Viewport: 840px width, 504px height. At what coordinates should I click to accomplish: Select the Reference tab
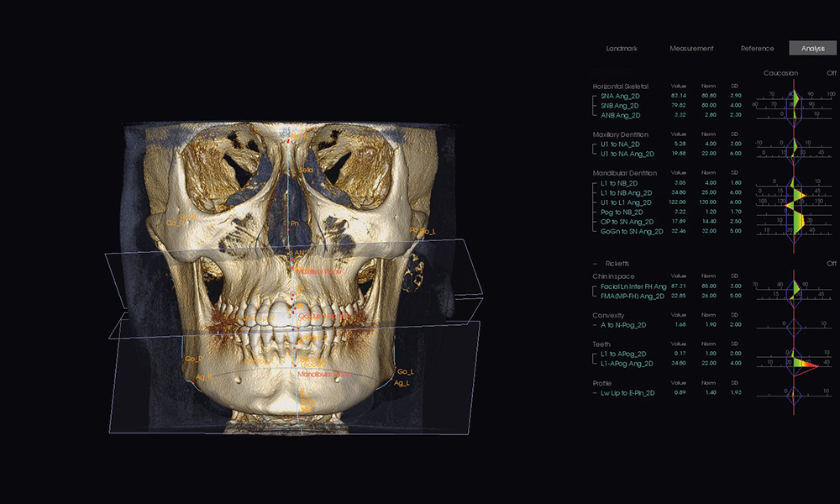point(757,49)
